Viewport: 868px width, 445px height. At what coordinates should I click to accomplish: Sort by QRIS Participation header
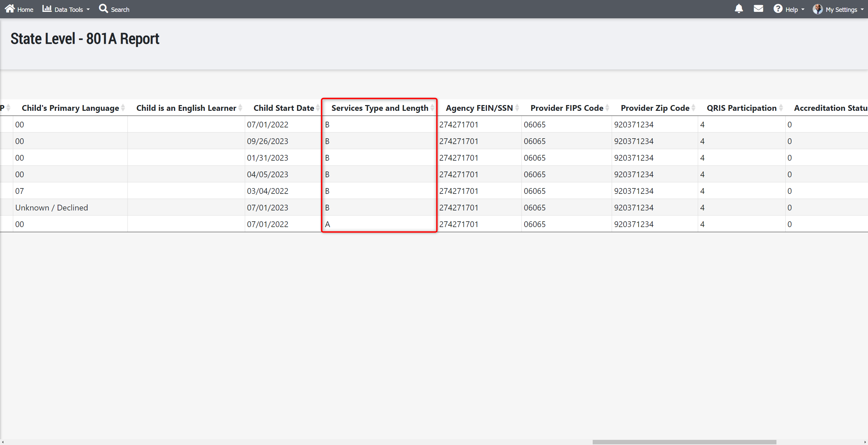pos(741,108)
